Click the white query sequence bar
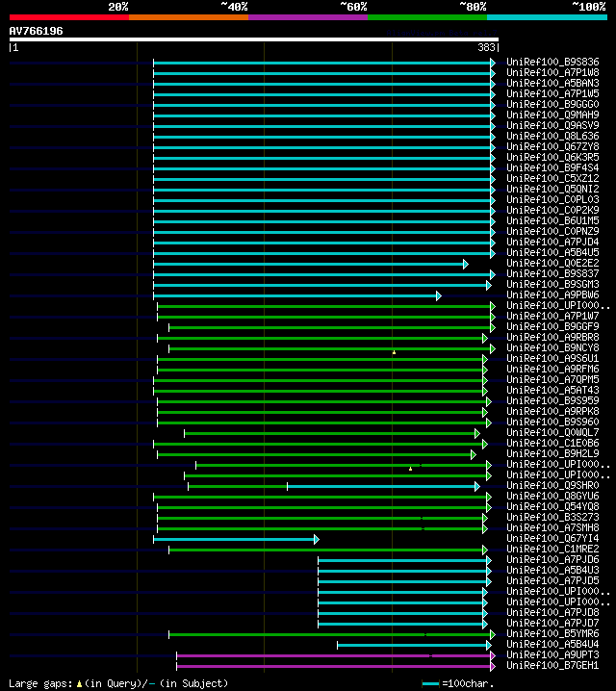Screen dimensions: 616x691 254,39
